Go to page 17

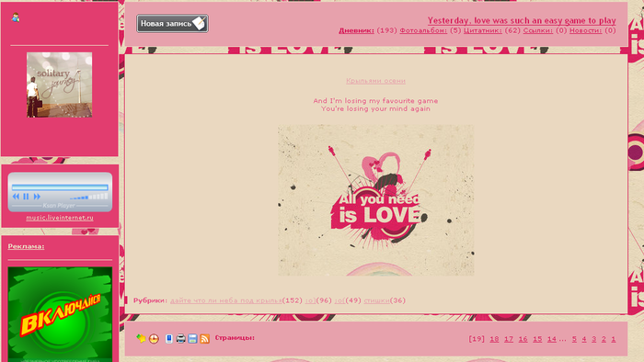pos(509,339)
